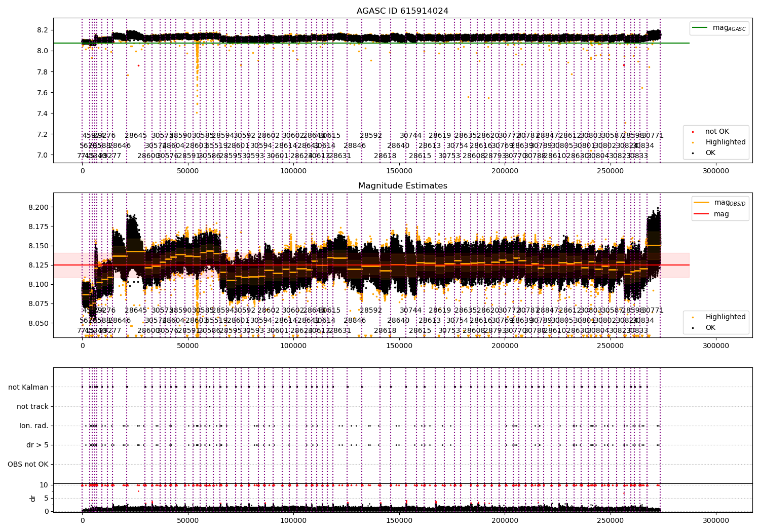This screenshot has width=760, height=532.
Task: Select 'OK' legend entry in Magnitude Estimates plot
Action: [x=710, y=328]
